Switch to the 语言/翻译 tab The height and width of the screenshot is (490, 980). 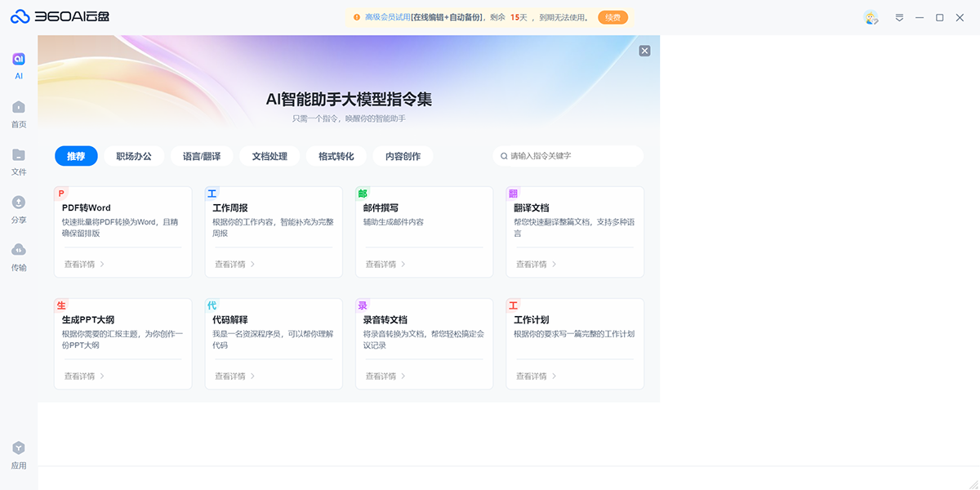[202, 156]
